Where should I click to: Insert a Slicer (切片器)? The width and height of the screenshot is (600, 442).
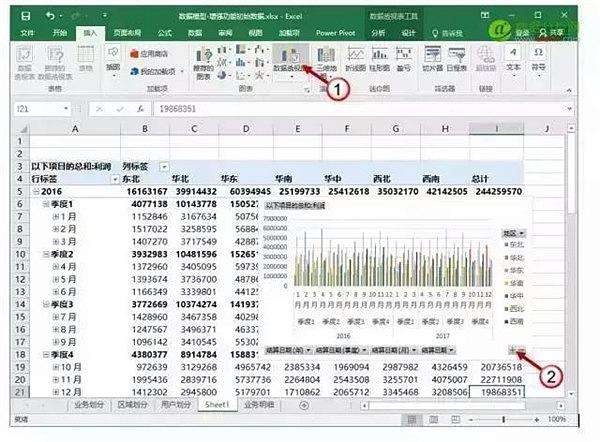pos(432,59)
